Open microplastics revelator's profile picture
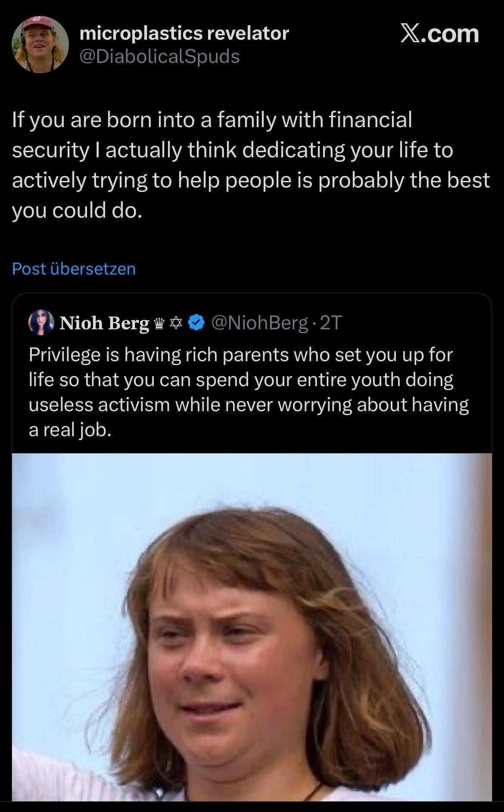Screen dimensions: 504x812 click(40, 44)
